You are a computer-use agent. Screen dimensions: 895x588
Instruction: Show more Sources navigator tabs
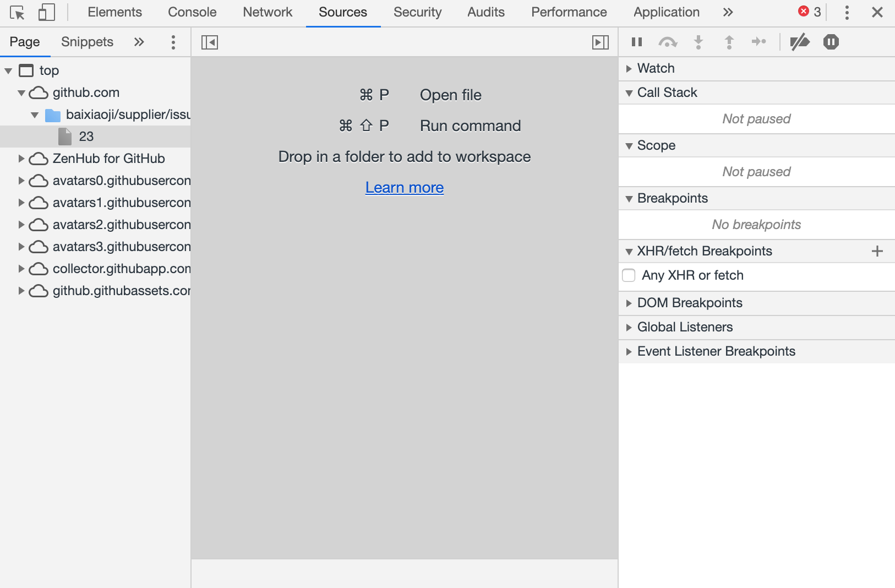point(139,42)
